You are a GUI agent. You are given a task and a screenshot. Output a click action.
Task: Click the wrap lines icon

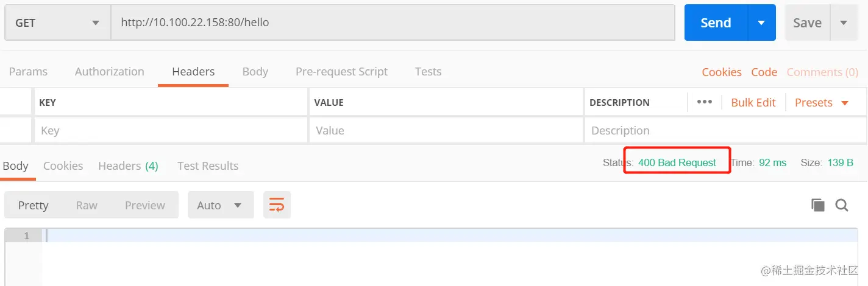(x=277, y=205)
